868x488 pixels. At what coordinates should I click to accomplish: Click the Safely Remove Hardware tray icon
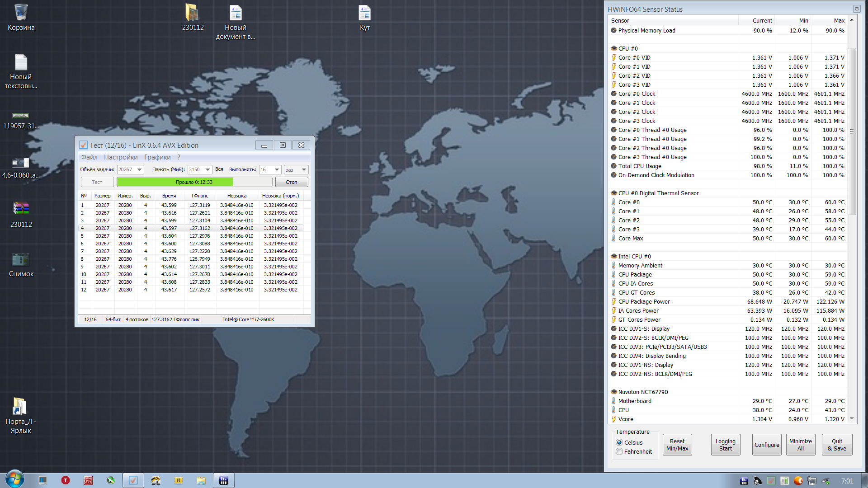click(x=826, y=481)
